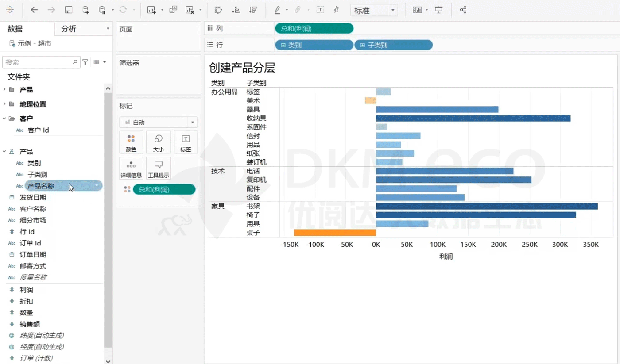The height and width of the screenshot is (364, 620).
Task: Click the Save workbook icon
Action: click(69, 10)
